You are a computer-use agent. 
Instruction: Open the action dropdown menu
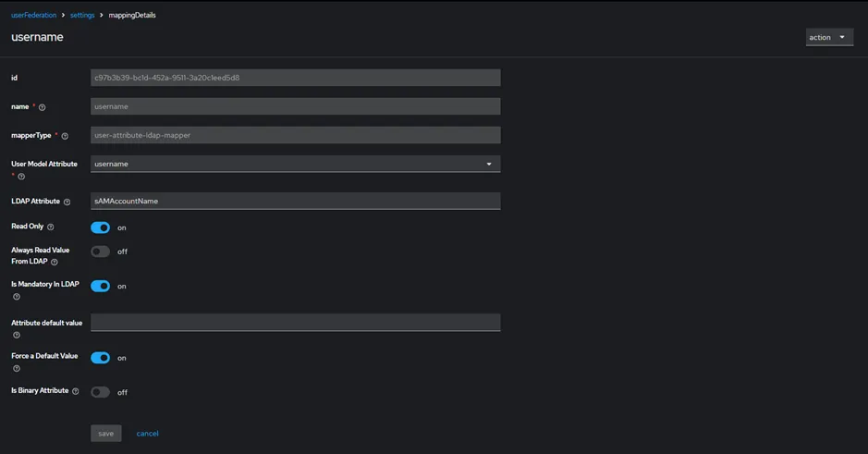(829, 37)
